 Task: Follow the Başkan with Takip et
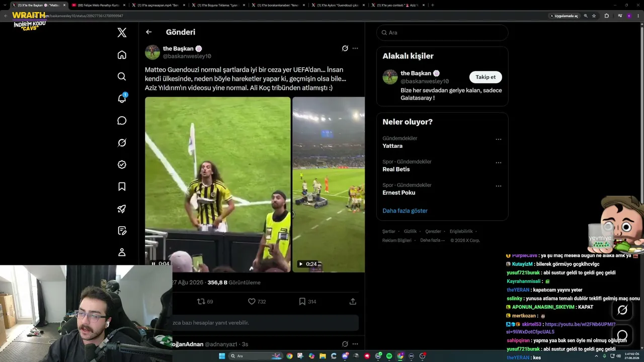[486, 77]
